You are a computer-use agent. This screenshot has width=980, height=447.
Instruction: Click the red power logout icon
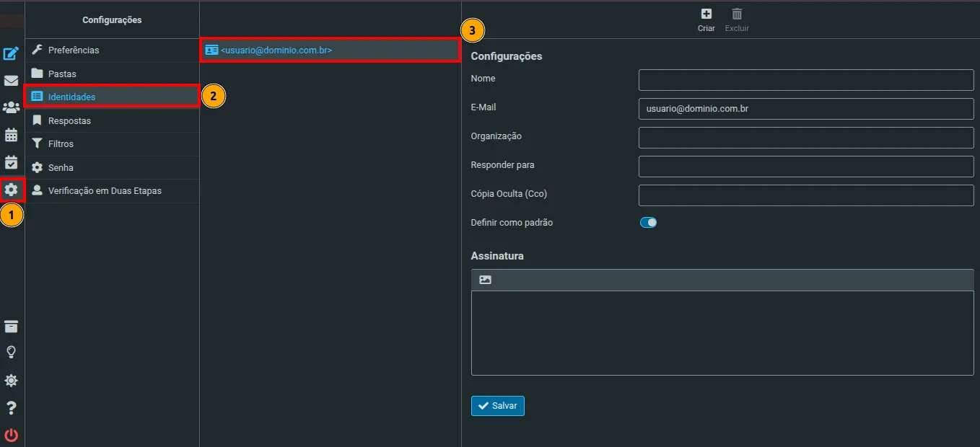[x=11, y=435]
